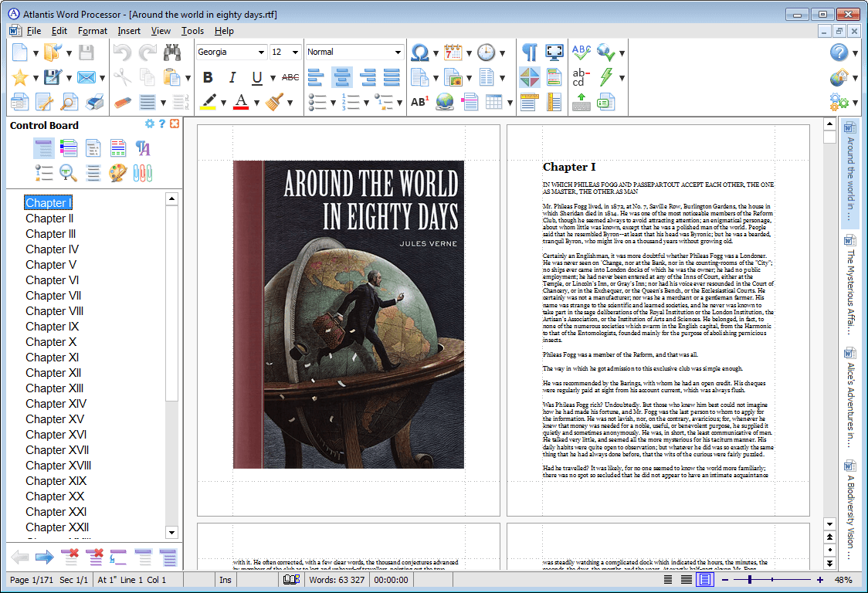The height and width of the screenshot is (593, 868).
Task: Click the paperclips icon in the Control Board
Action: tap(143, 173)
